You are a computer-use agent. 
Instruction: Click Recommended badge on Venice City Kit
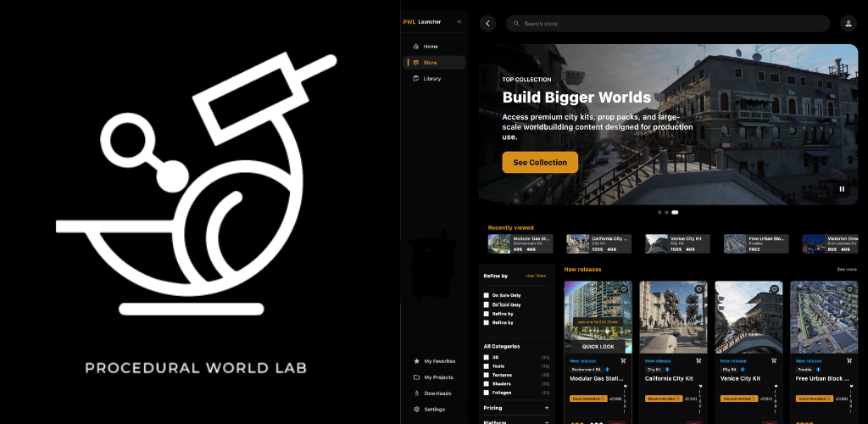(738, 399)
